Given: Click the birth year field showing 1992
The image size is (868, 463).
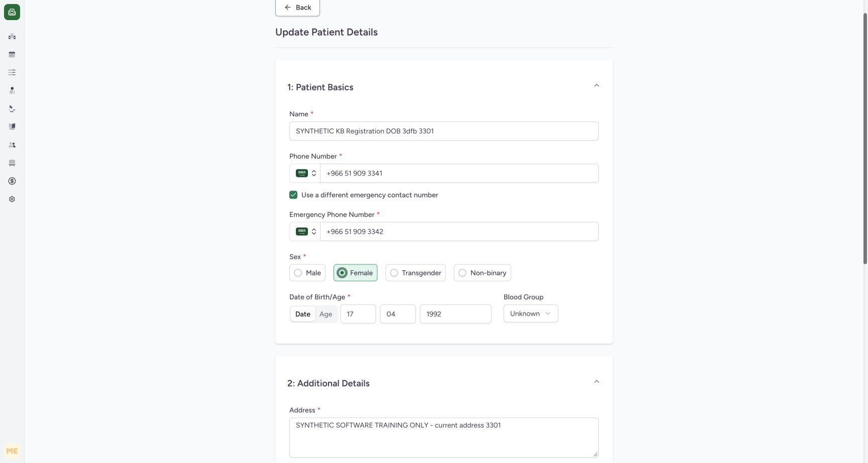Looking at the screenshot, I should coord(456,314).
